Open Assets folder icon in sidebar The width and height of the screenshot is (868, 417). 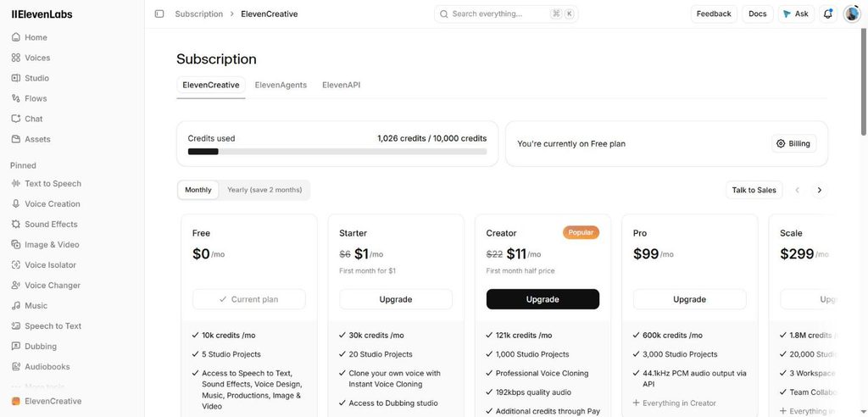[15, 139]
